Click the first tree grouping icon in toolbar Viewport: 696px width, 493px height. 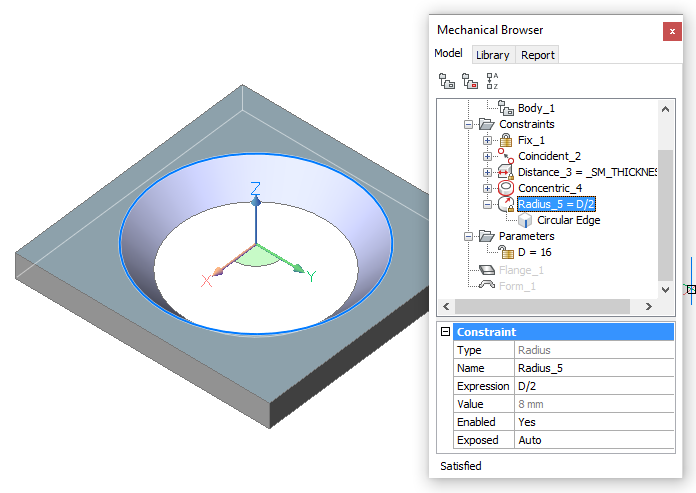(x=446, y=81)
